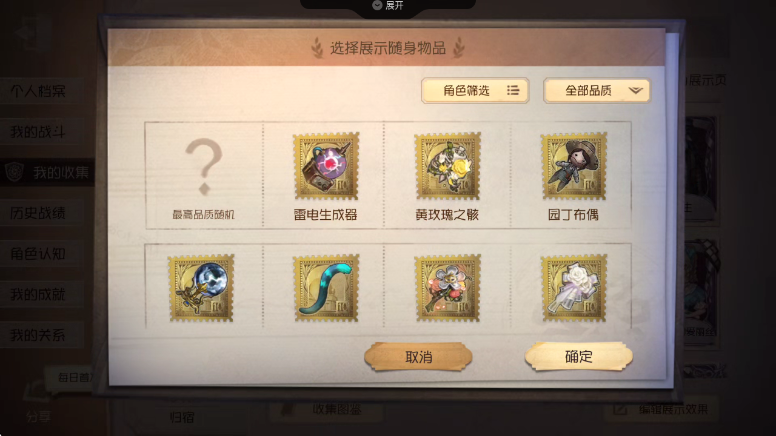The image size is (776, 436).
Task: Open the 全部品质 quality dropdown
Action: coord(597,91)
